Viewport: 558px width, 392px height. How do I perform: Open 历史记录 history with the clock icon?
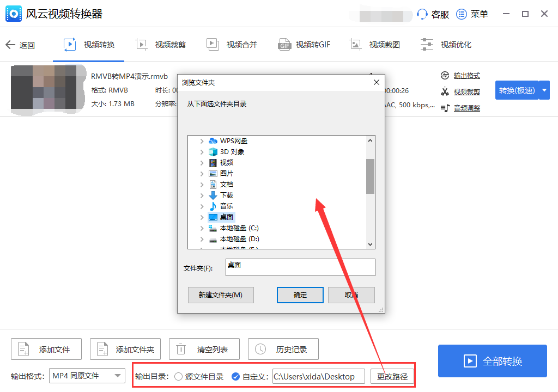pos(260,349)
